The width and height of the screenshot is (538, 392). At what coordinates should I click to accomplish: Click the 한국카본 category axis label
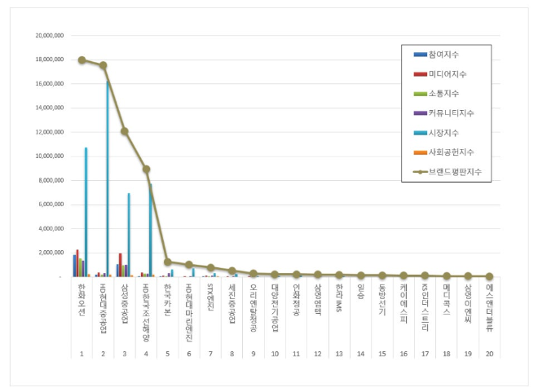(167, 299)
